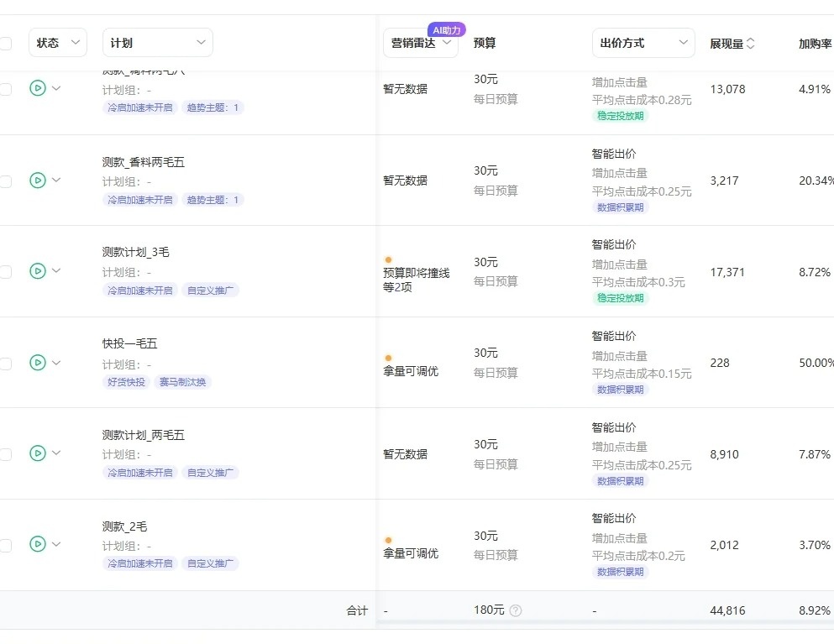Screen dimensions: 834x644
Task: Click total budget 180元
Action: (489, 610)
